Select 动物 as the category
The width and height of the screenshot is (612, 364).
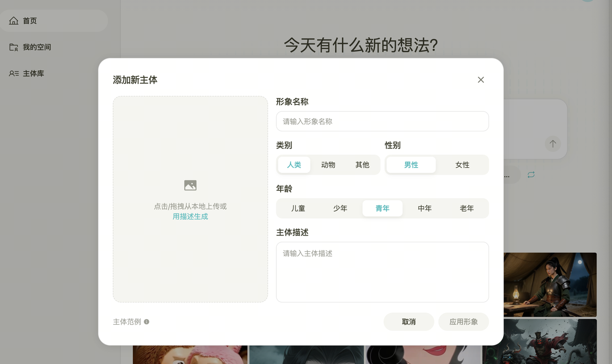coord(328,165)
